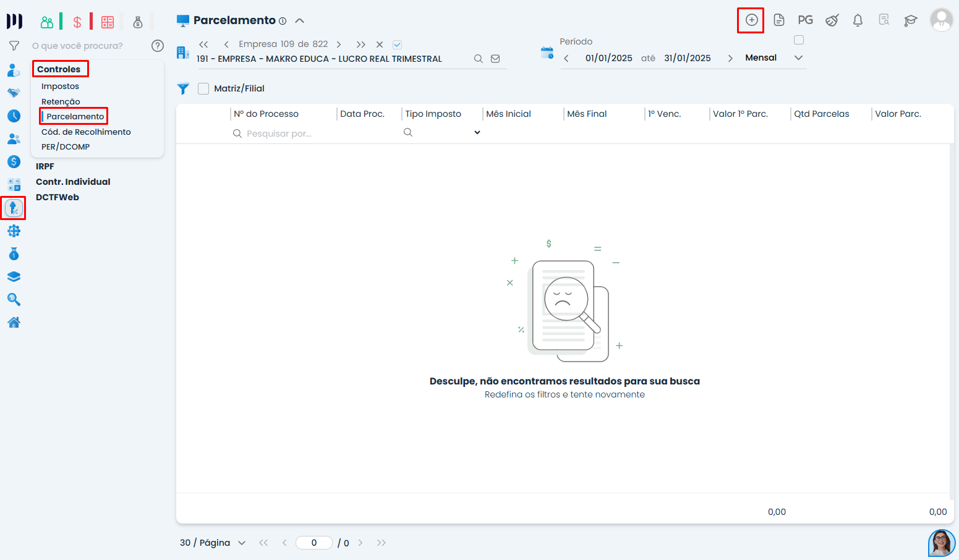Expand the DCTFWeb menu group
The width and height of the screenshot is (959, 560).
click(x=58, y=197)
